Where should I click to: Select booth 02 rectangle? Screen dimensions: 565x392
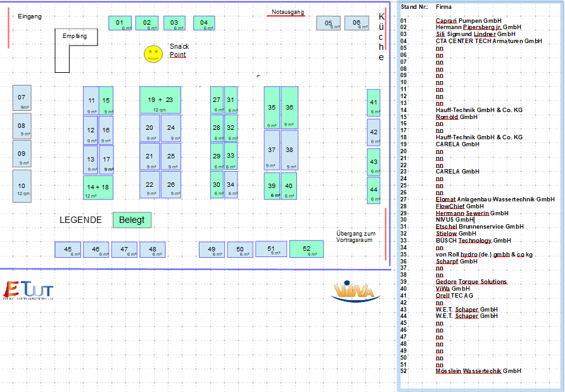147,23
